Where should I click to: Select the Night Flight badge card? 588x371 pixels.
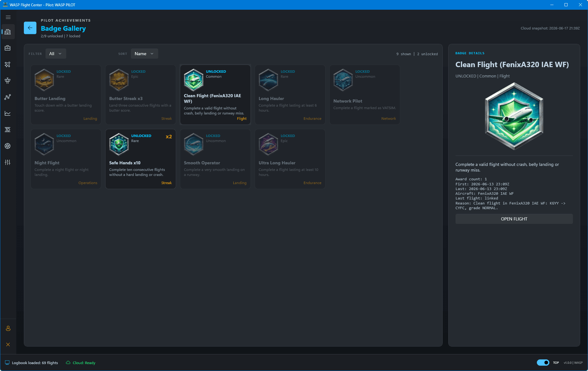[66, 159]
